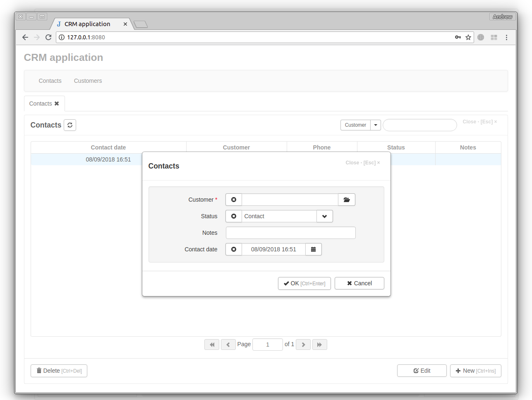Click the page number field
Viewport: 532px width, 400px height.
click(x=268, y=345)
